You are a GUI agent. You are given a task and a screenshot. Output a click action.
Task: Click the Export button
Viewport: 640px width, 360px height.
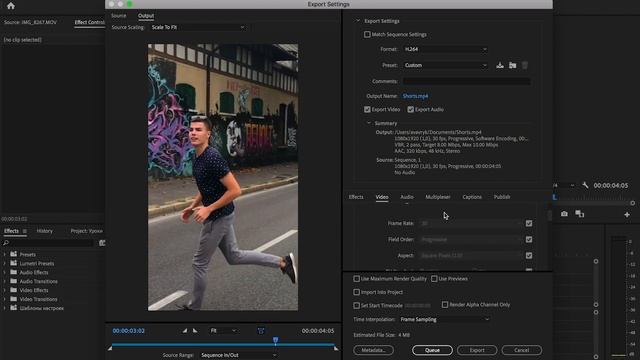pos(477,350)
